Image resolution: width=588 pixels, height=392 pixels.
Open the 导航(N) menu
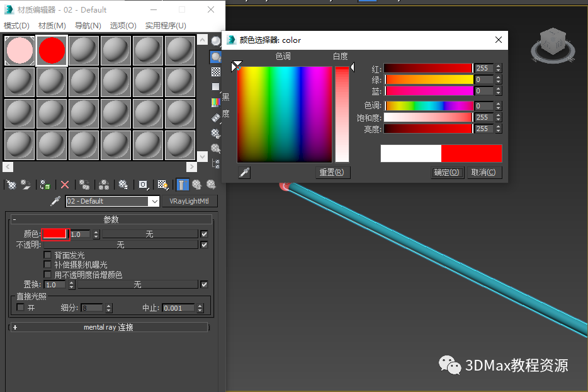coord(88,26)
